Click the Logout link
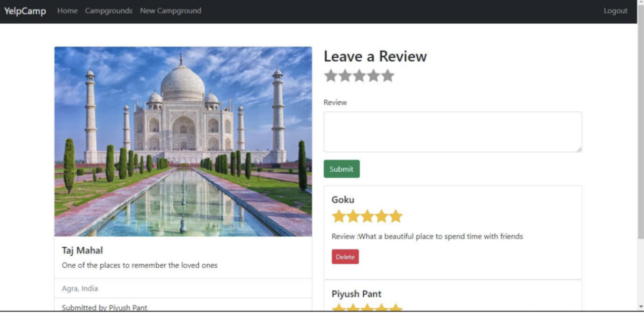 pos(616,10)
